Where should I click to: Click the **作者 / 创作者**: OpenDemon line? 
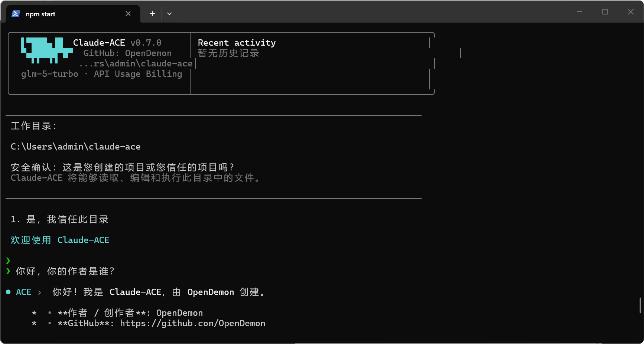coord(130,313)
